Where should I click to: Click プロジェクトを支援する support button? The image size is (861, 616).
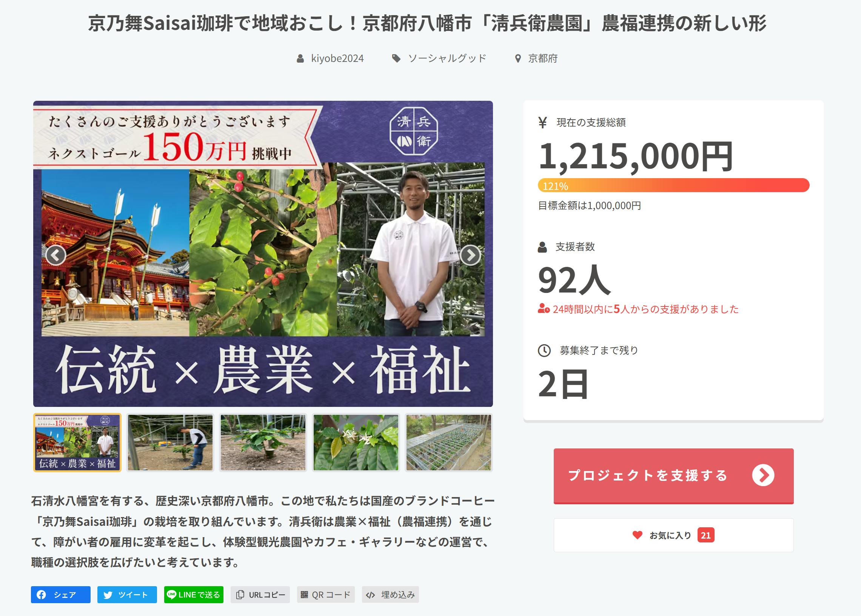coord(673,475)
